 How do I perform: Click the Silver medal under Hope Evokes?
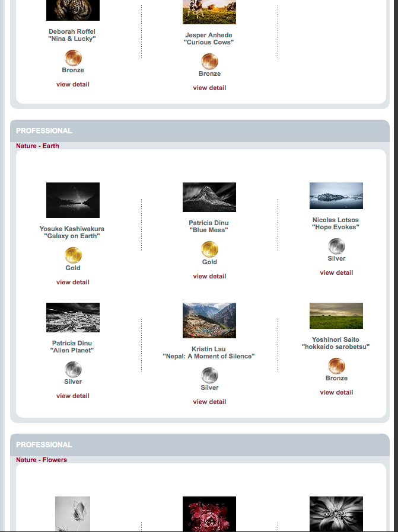tap(336, 246)
